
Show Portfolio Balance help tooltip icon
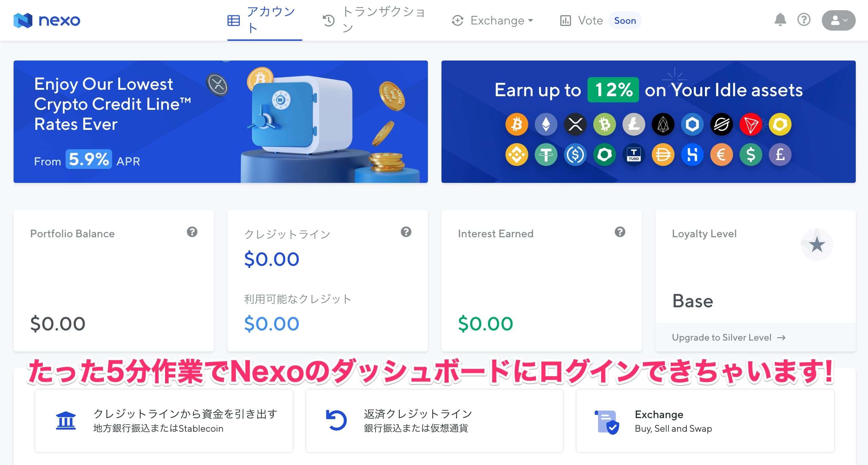point(192,232)
